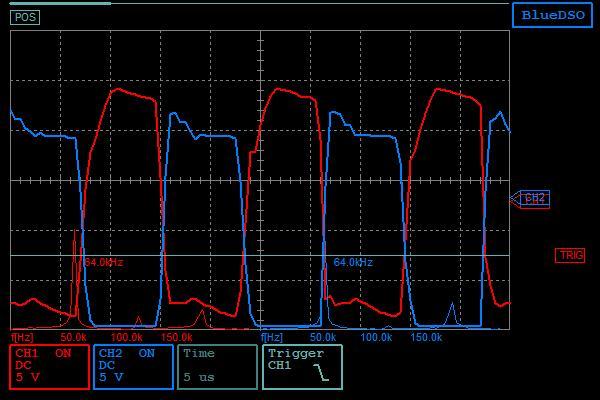Screen dimensions: 600x400
Task: Click the CH1 5 V scale value
Action: point(28,377)
